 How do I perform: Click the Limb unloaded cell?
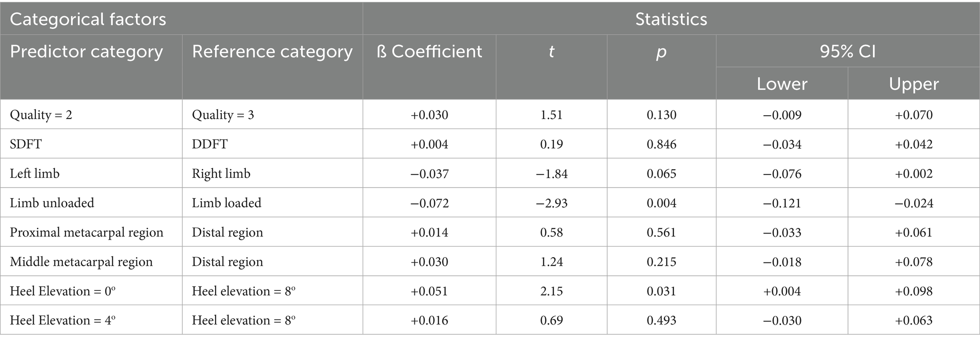pyautogui.click(x=52, y=203)
